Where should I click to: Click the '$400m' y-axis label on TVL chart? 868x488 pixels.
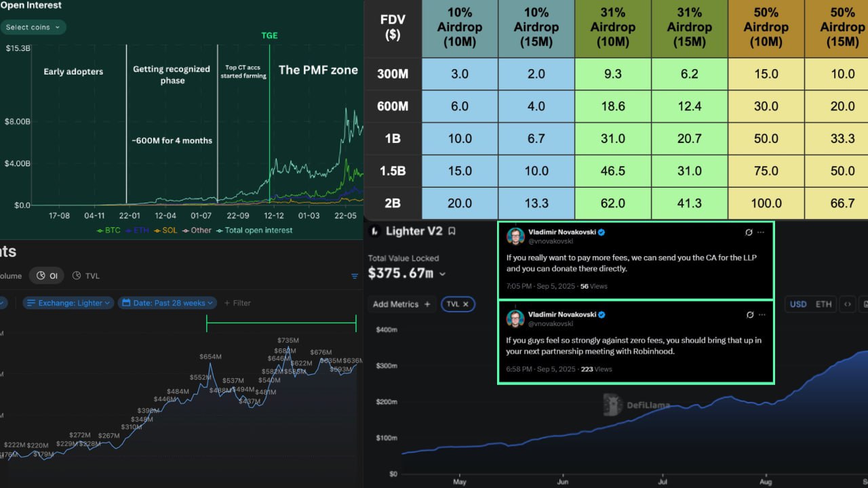pos(386,329)
